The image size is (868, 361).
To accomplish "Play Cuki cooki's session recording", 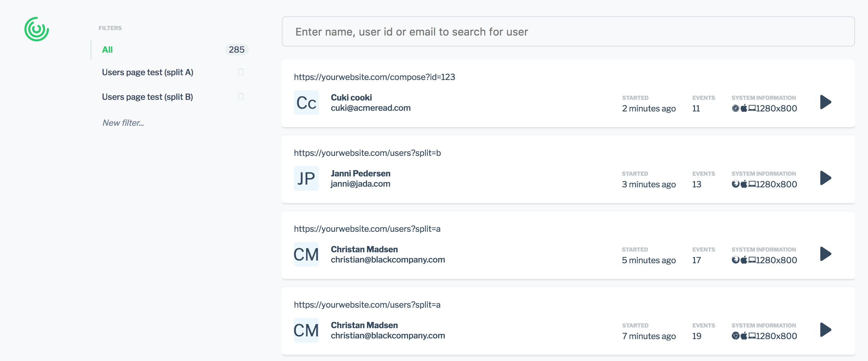I will pyautogui.click(x=826, y=102).
